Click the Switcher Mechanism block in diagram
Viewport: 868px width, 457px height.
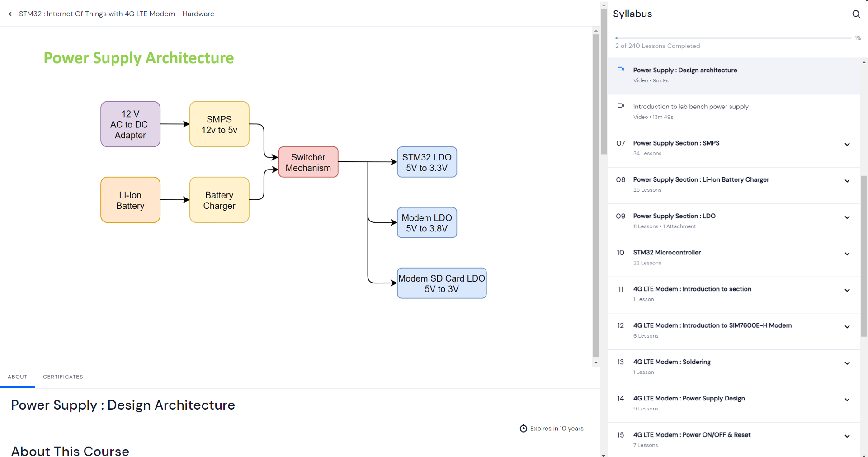[308, 162]
